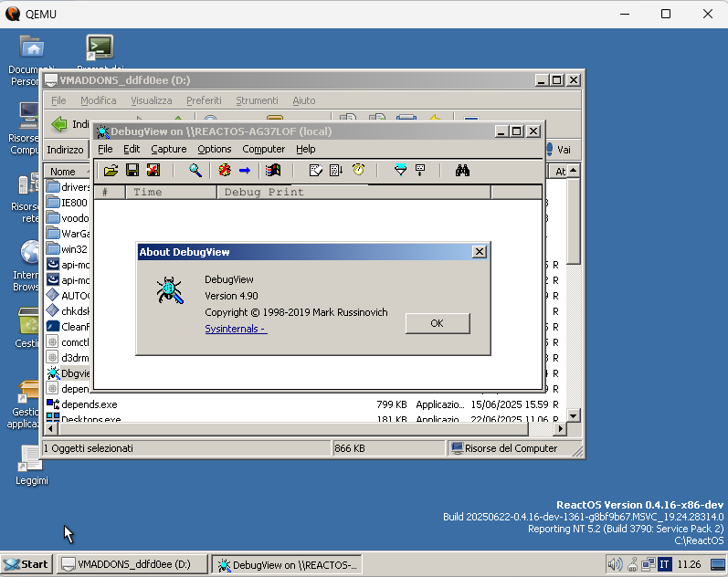This screenshot has width=728, height=577.
Task: Open the Preferiti menu in Explorer window
Action: click(204, 100)
